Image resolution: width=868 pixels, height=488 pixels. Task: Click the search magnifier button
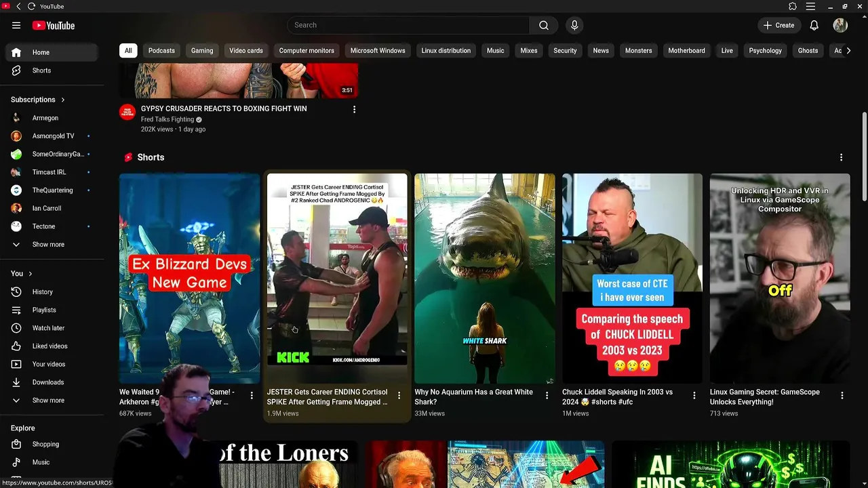544,25
